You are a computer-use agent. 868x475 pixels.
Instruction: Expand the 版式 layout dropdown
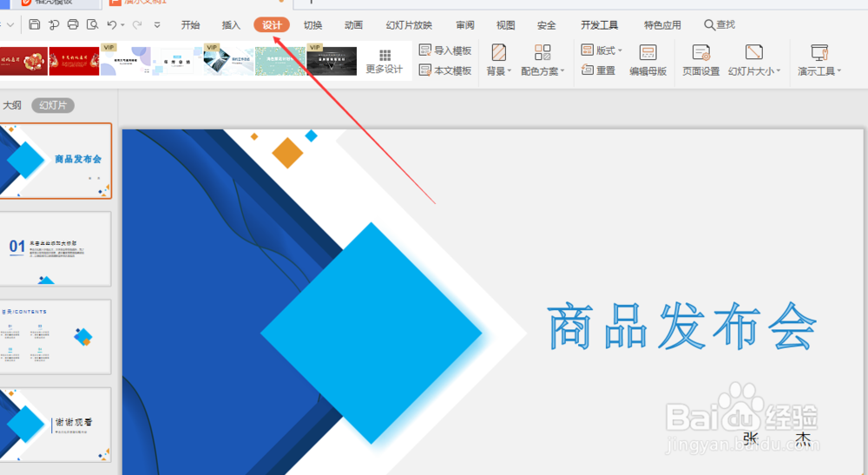602,50
